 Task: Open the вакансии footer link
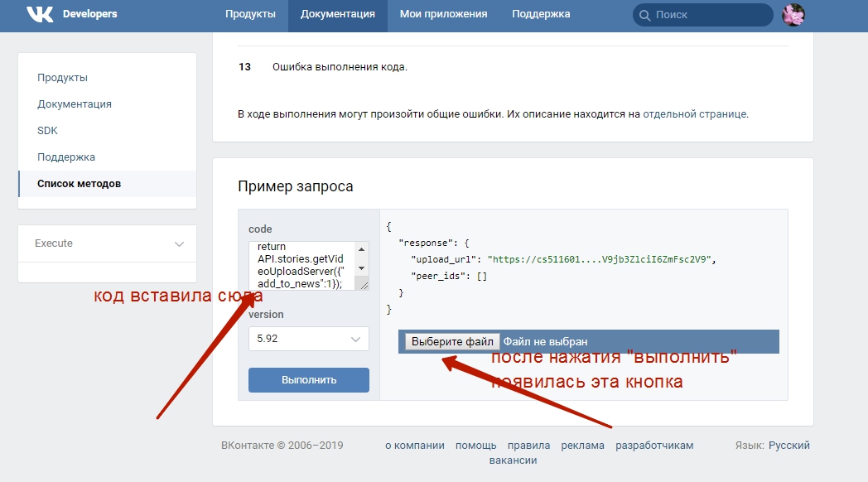514,460
